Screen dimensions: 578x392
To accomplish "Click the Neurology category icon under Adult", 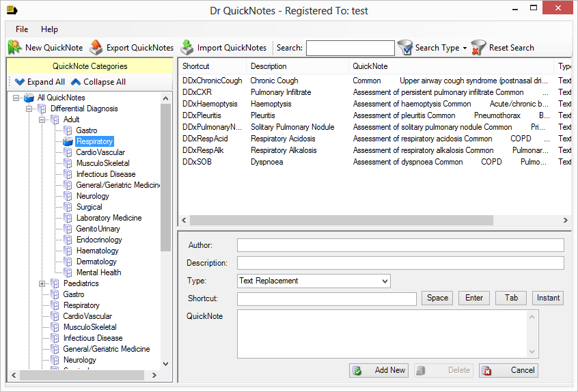I will 68,196.
